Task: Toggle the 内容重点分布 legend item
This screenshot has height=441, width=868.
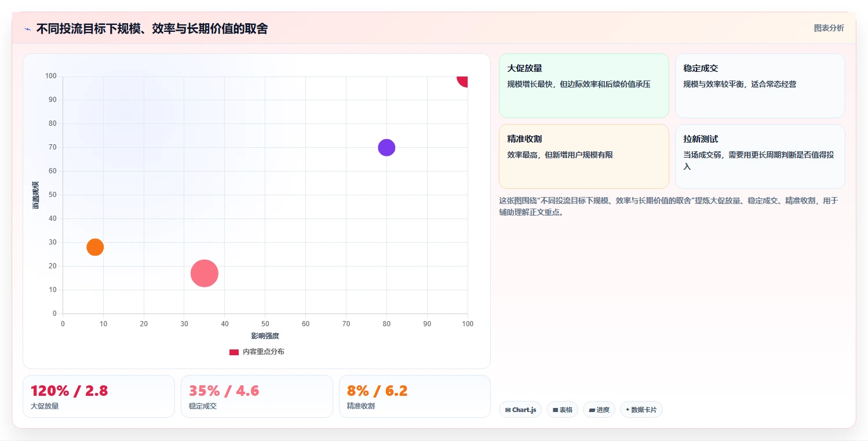Action: coord(257,352)
